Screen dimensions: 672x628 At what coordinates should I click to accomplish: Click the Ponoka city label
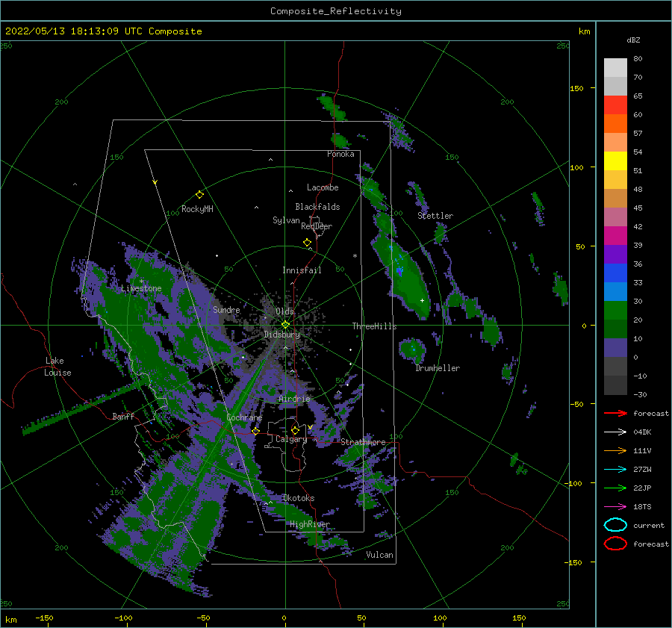pos(340,154)
